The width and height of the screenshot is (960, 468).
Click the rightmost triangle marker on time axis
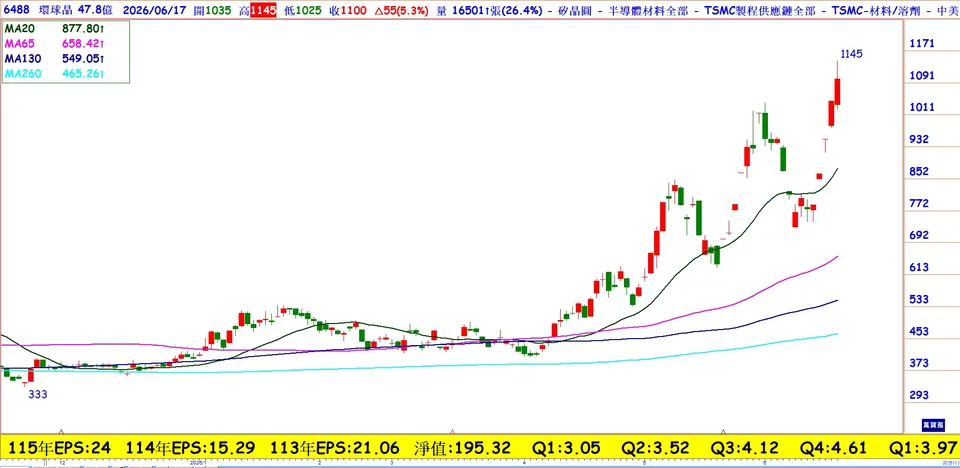pos(723,432)
